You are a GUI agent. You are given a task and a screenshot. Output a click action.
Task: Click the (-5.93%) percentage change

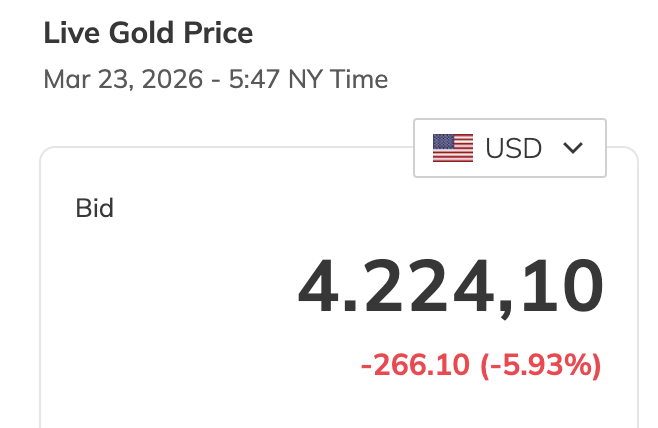click(541, 366)
